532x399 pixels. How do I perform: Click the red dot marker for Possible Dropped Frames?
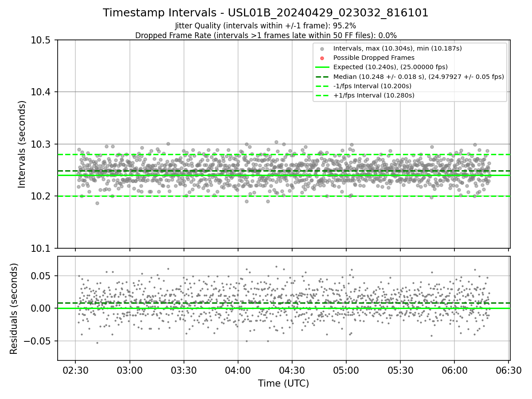point(322,58)
